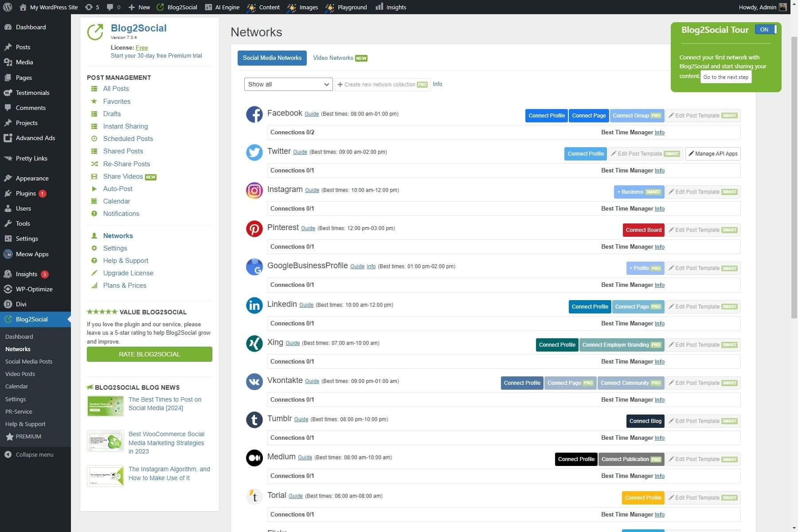Click the Twitter bird logo icon
The image size is (798, 532).
click(254, 153)
